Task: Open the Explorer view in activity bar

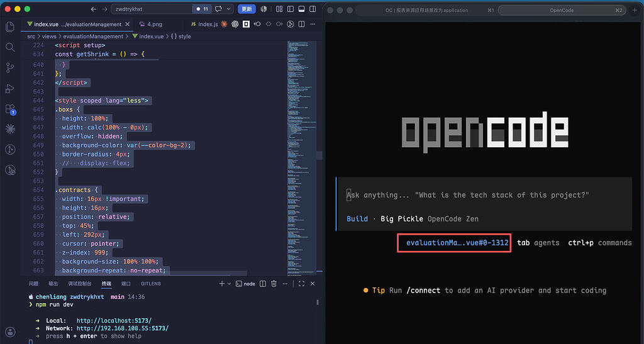Action: (x=10, y=27)
